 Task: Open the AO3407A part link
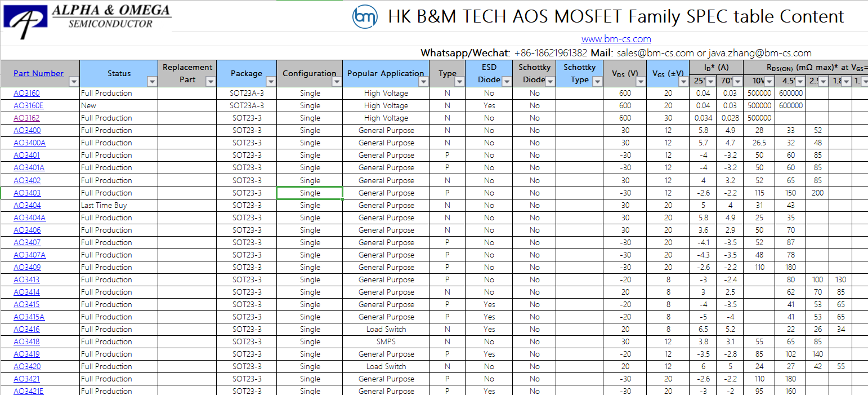29,255
